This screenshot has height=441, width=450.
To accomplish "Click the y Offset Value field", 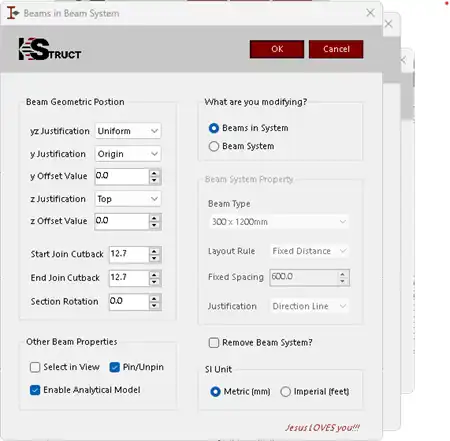I will (122, 176).
